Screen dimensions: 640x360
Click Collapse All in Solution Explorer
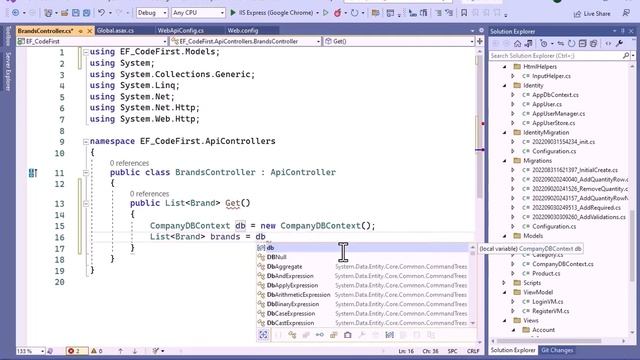click(x=582, y=44)
